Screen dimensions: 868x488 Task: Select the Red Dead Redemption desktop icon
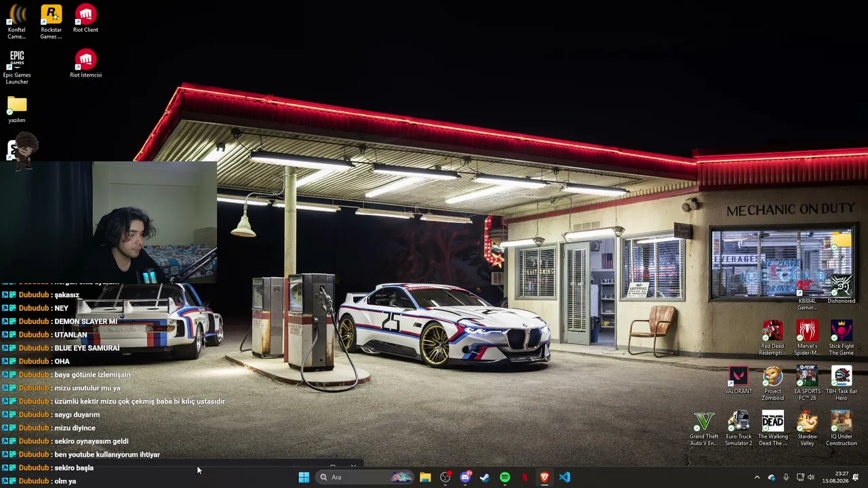[772, 338]
